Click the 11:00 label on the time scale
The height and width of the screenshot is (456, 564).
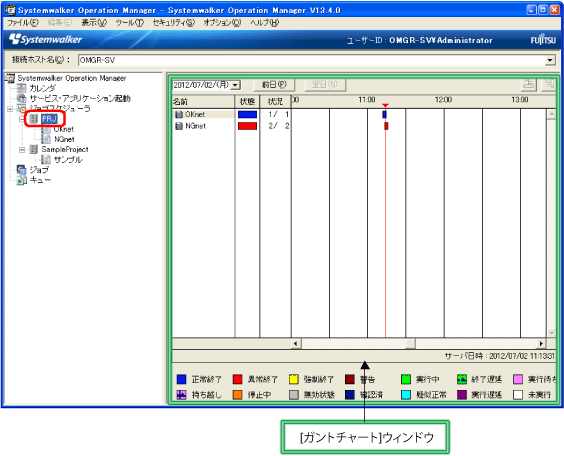point(367,100)
